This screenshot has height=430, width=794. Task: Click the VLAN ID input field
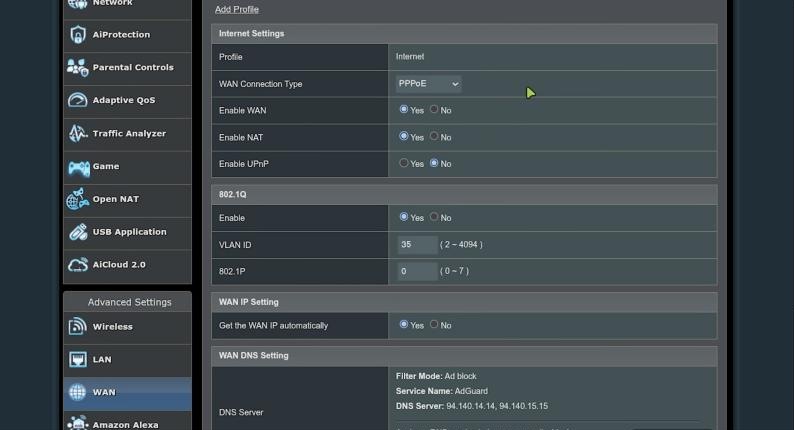(x=417, y=245)
